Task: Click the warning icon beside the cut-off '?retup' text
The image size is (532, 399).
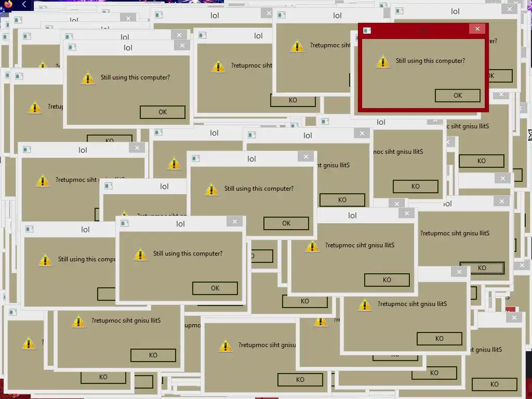Action: pyautogui.click(x=35, y=107)
